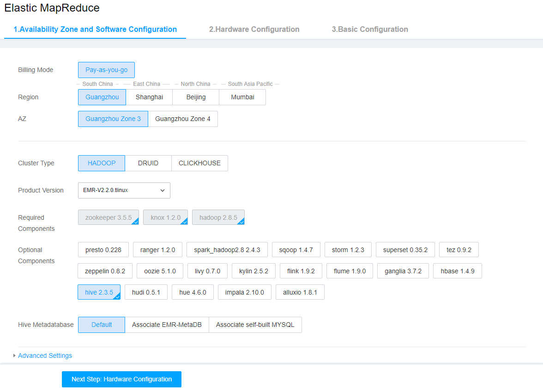Enable the sqoop 1.4.7 component
The image size is (543, 392).
pos(296,250)
